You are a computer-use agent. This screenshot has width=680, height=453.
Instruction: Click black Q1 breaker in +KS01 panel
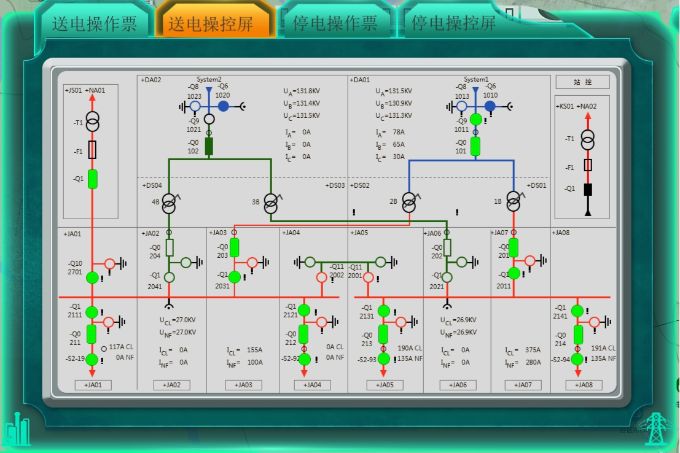(x=588, y=189)
